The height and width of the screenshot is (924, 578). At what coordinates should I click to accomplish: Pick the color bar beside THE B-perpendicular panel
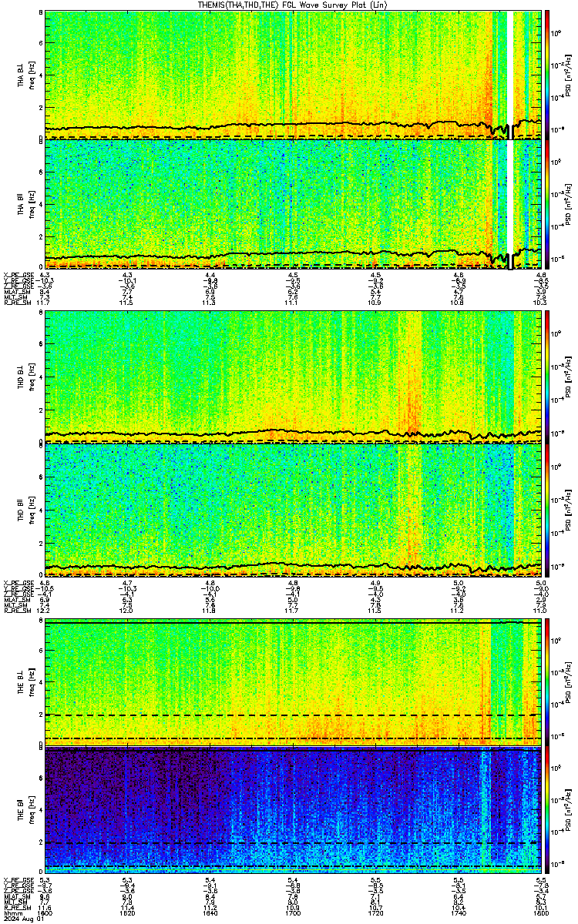(548, 681)
